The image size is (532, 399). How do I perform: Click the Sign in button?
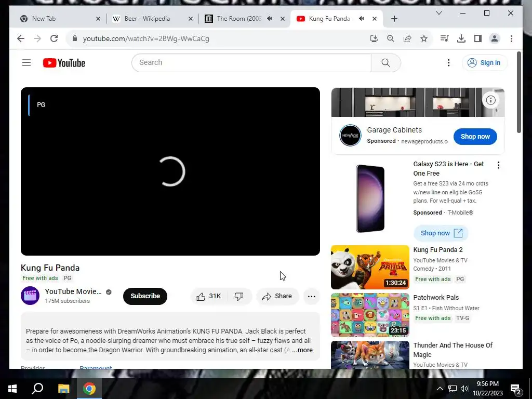coord(485,63)
